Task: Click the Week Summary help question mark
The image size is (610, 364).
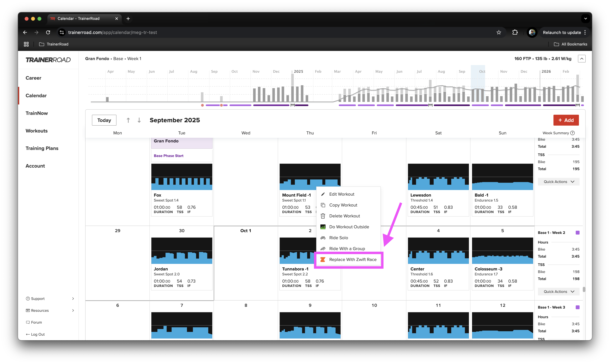Action: 573,133
